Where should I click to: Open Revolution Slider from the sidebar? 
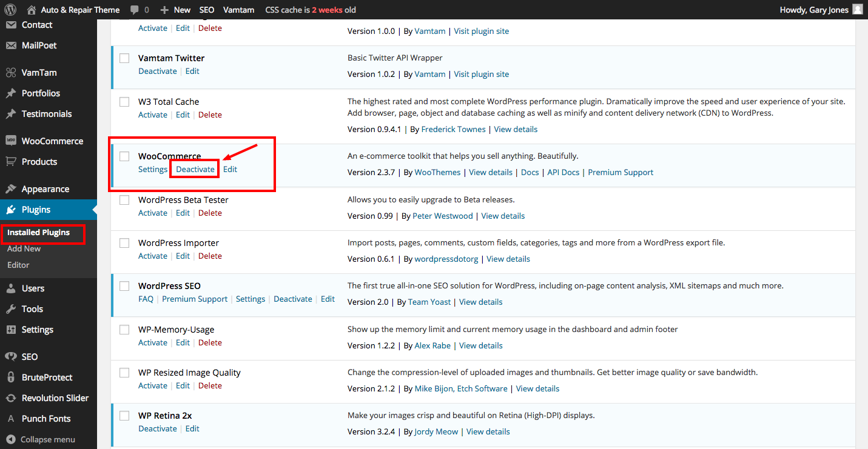52,397
